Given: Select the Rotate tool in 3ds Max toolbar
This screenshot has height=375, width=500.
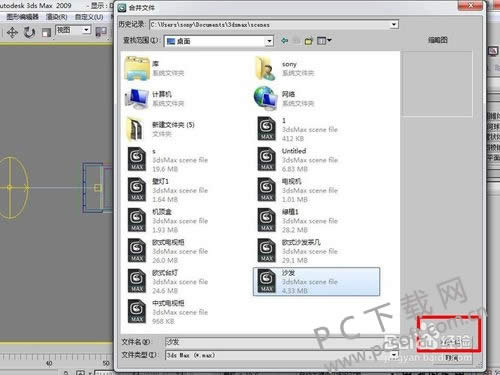Looking at the screenshot, I should [x=30, y=32].
